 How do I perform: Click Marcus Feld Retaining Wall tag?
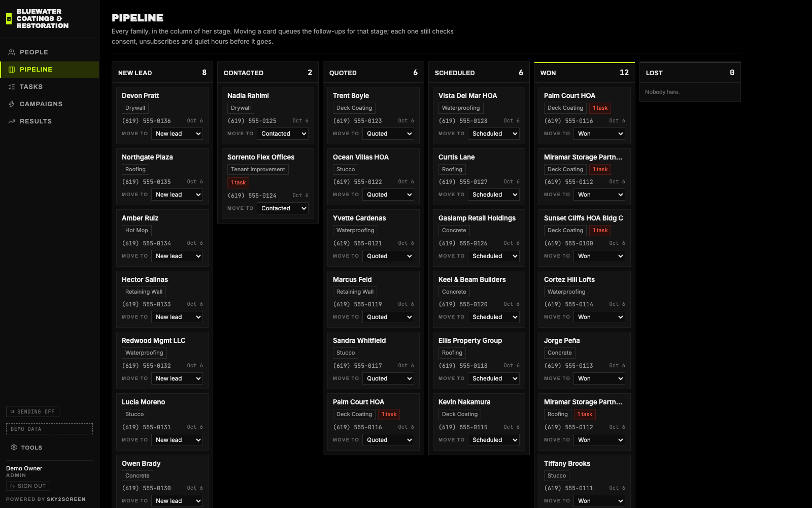[355, 292]
